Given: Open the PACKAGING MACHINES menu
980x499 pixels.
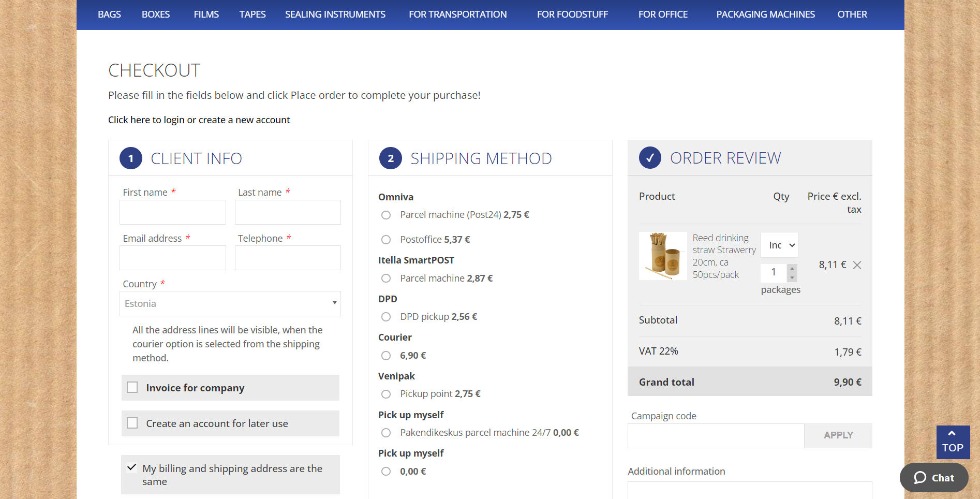Looking at the screenshot, I should click(765, 14).
